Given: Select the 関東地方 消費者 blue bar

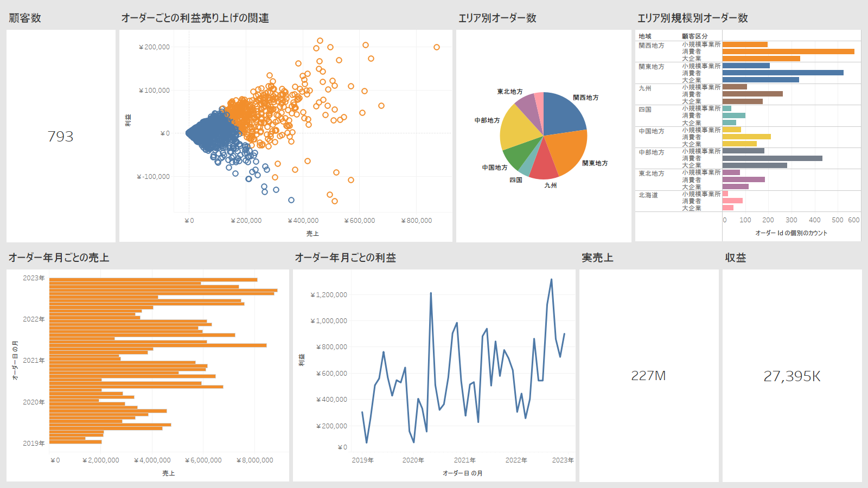Looking at the screenshot, I should click(782, 73).
